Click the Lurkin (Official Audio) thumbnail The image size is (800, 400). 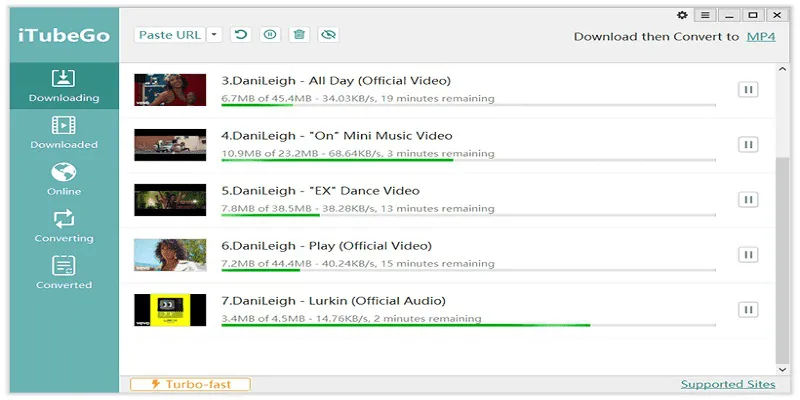point(170,310)
